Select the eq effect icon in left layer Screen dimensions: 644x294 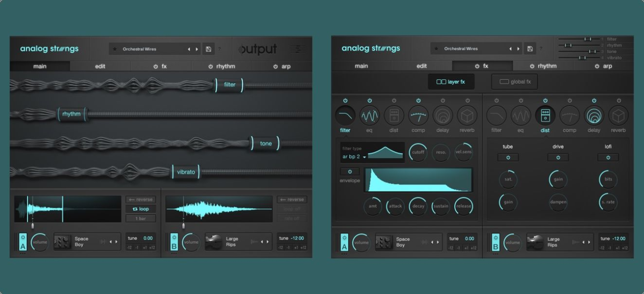pos(370,116)
